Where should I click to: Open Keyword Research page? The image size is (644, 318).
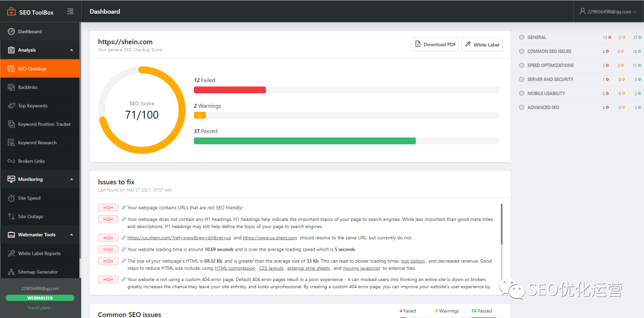[x=40, y=142]
